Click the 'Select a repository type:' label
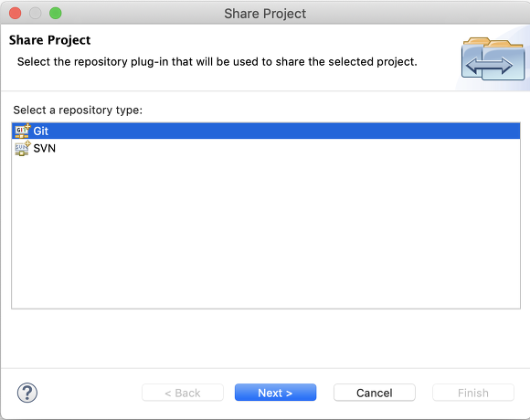The height and width of the screenshot is (420, 530). click(78, 110)
